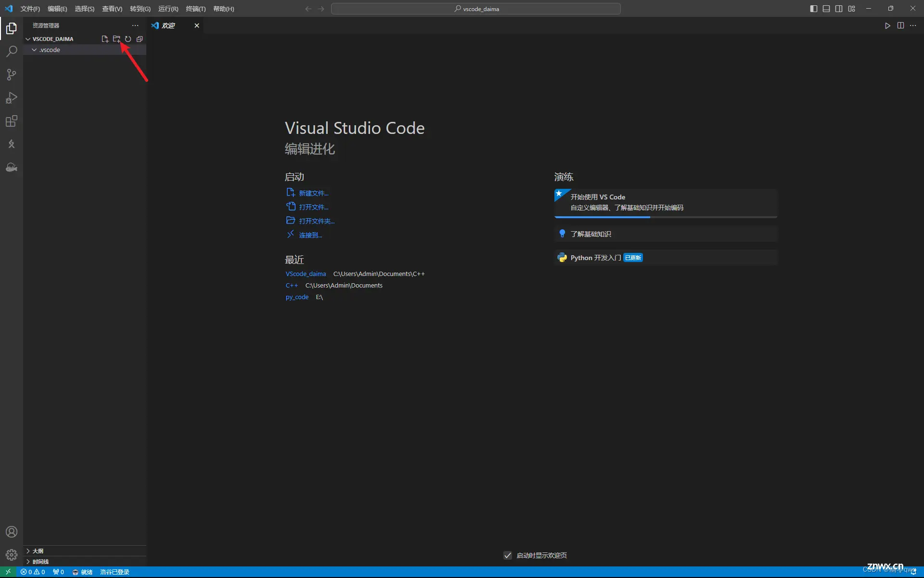
Task: Close the 欢迎 tab
Action: click(197, 26)
